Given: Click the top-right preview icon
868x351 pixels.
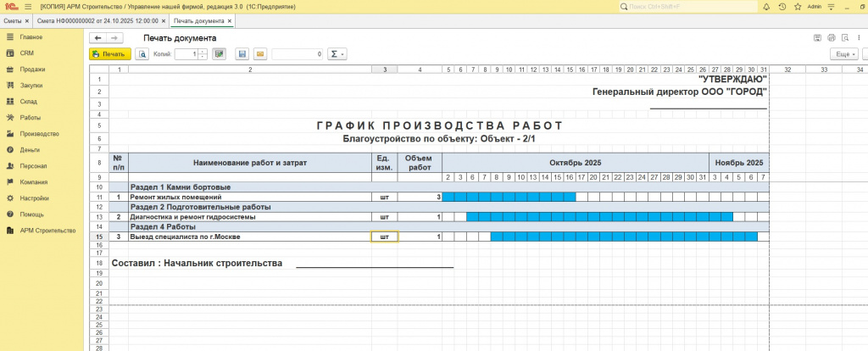Looking at the screenshot, I should click(x=845, y=37).
